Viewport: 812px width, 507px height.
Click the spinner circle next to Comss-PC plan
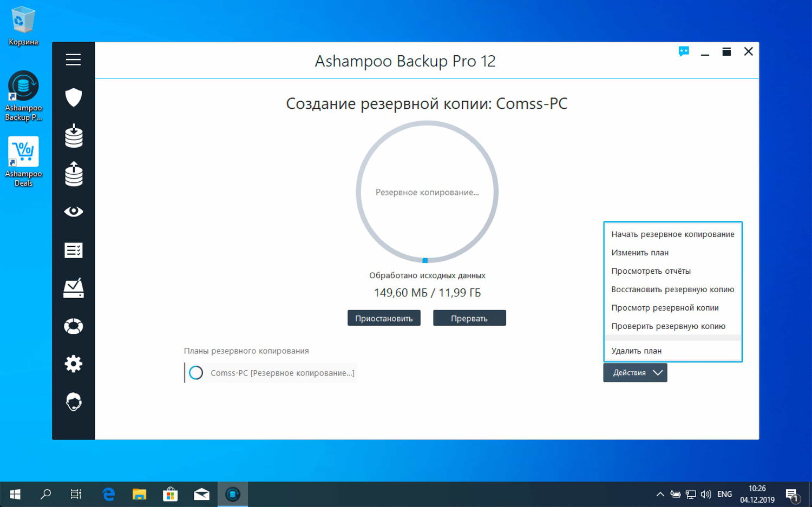click(196, 373)
